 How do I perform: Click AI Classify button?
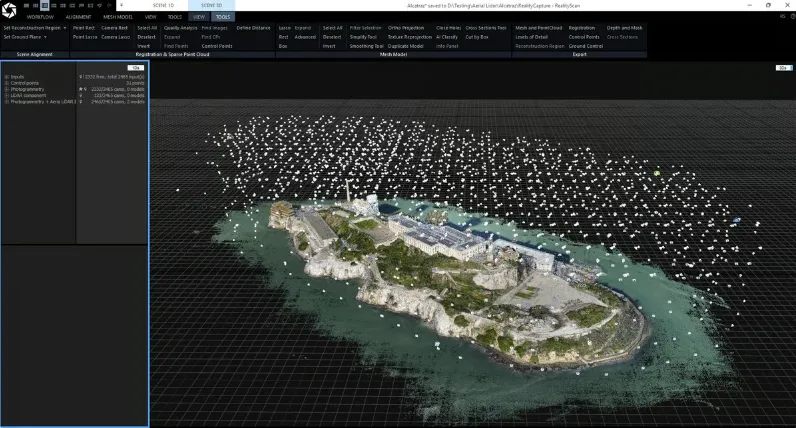tap(447, 37)
